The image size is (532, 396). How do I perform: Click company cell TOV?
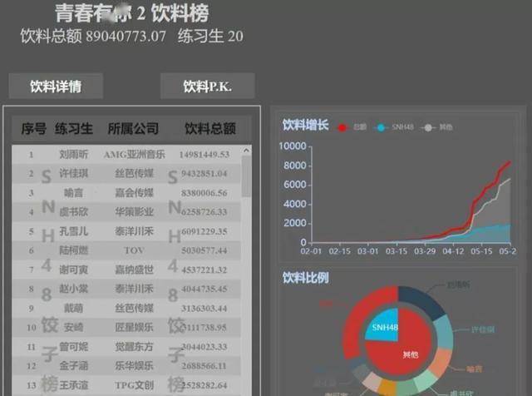point(135,250)
